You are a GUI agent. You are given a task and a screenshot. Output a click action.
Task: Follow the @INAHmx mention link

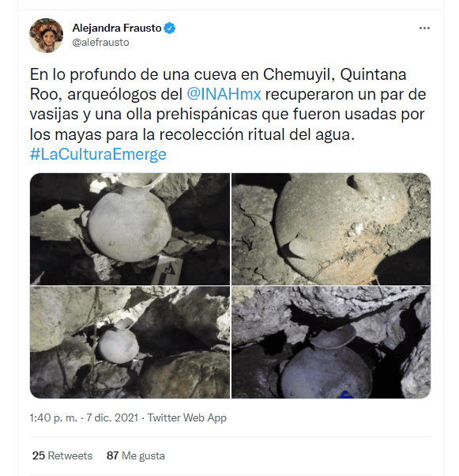[x=224, y=94]
